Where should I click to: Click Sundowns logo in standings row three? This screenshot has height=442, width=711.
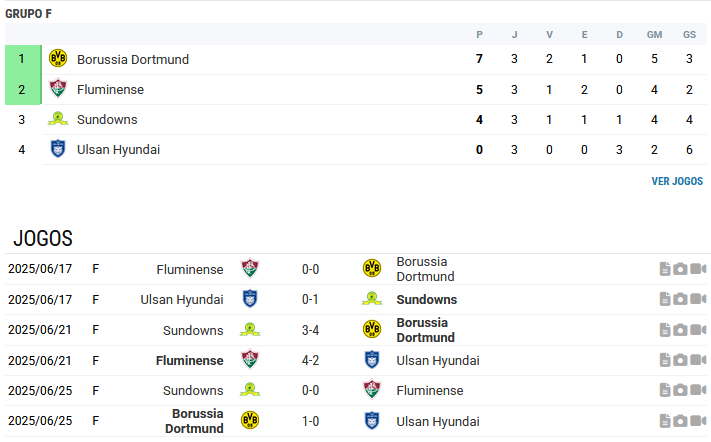click(58, 119)
